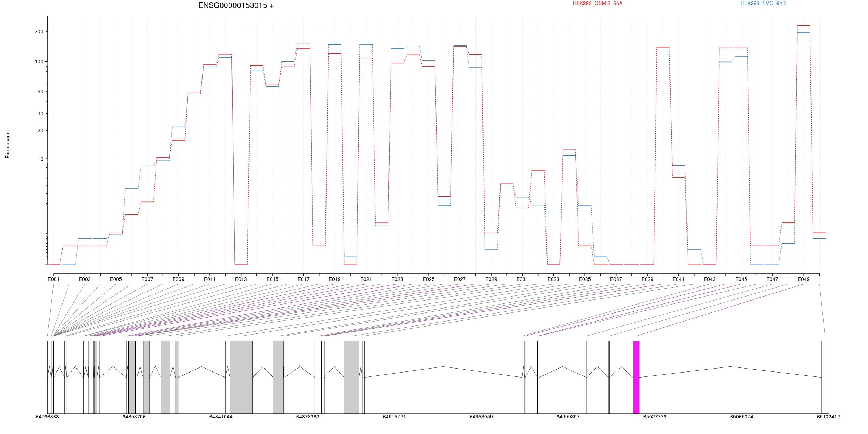Click the magenta highlighted exon block
The image size is (868, 434).
(x=636, y=377)
